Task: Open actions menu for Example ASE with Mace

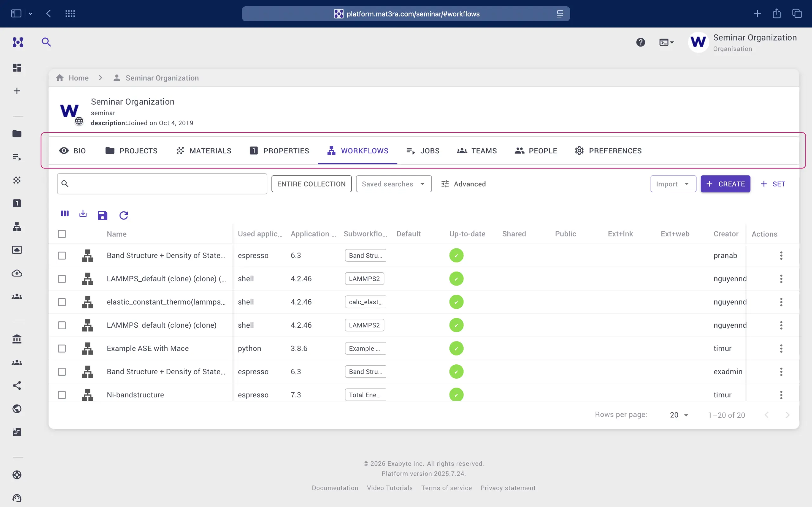Action: click(781, 348)
